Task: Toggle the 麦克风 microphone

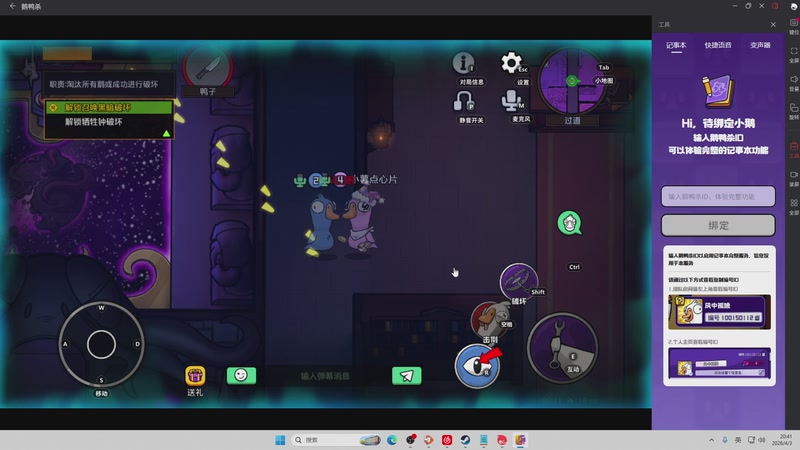Action: point(511,100)
